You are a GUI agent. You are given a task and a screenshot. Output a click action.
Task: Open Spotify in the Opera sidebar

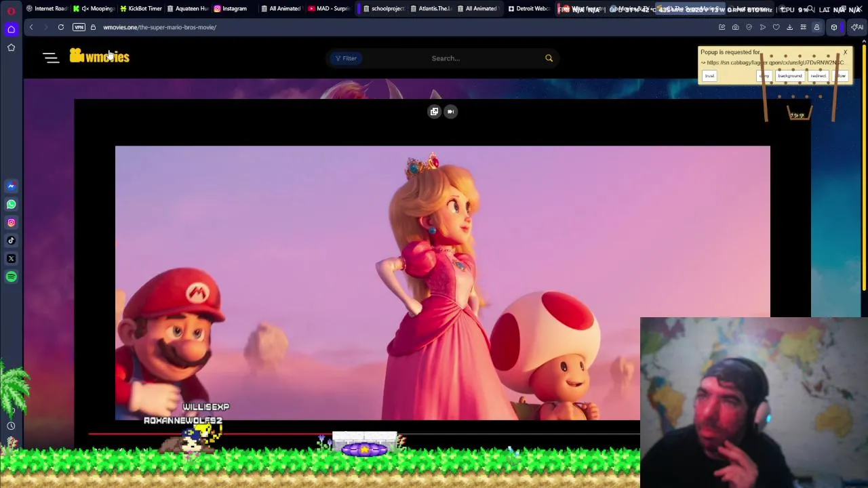point(11,277)
